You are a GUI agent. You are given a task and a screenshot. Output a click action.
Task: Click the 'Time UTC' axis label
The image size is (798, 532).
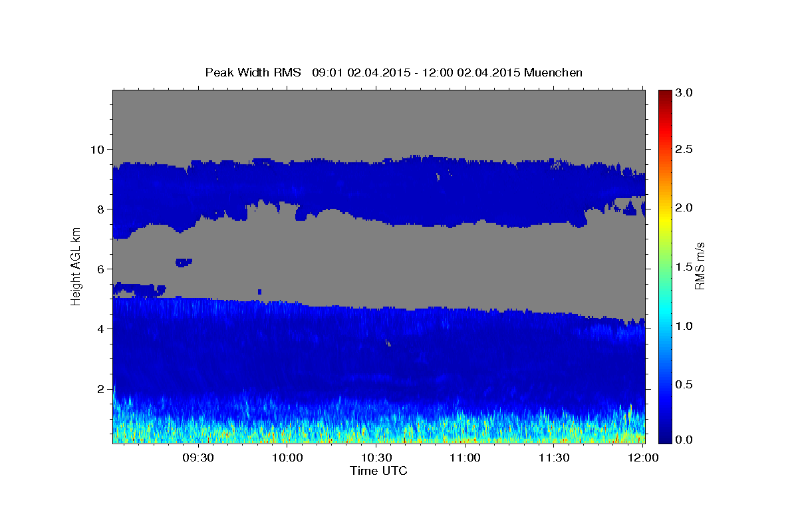click(x=378, y=471)
